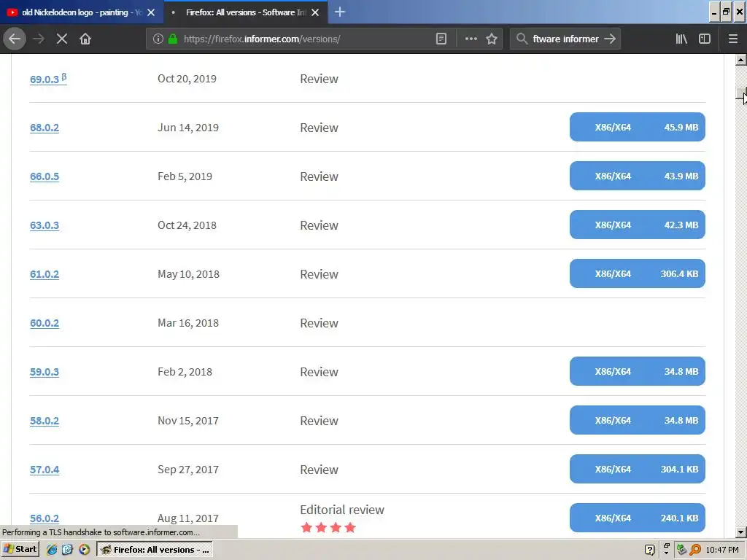Open the Library bookshelf icon
This screenshot has width=747, height=560.
coord(681,39)
